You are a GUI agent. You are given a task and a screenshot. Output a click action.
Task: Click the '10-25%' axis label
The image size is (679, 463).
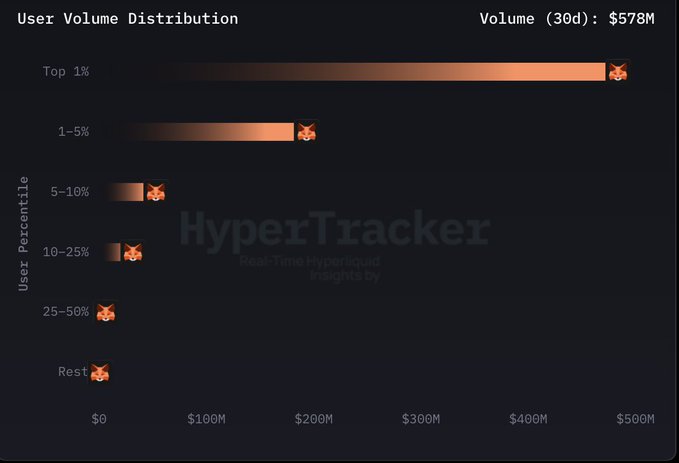click(66, 252)
